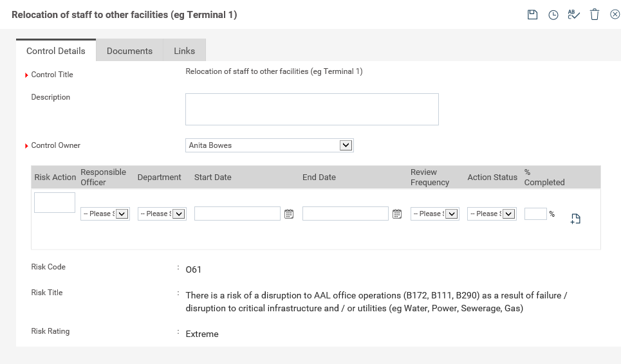Viewport: 621px width, 364px height.
Task: Switch to the Documents tab
Action: coord(129,51)
